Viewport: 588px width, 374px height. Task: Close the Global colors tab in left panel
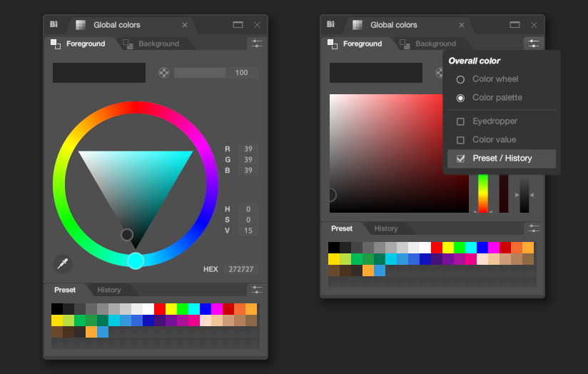[185, 25]
